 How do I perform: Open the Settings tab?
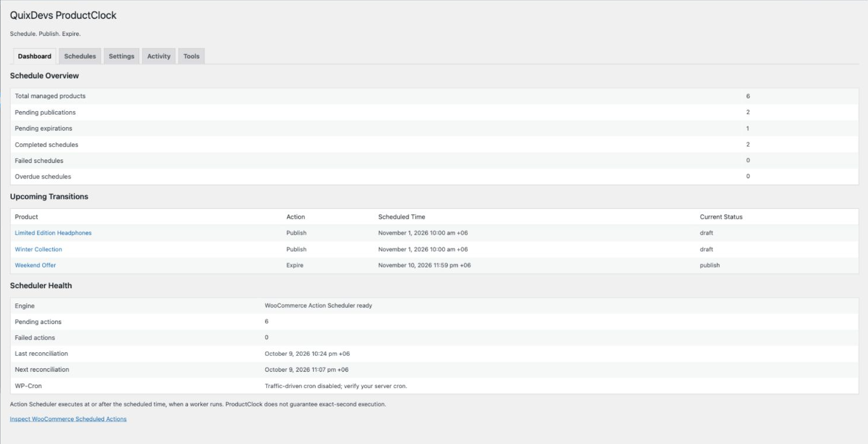click(x=122, y=56)
